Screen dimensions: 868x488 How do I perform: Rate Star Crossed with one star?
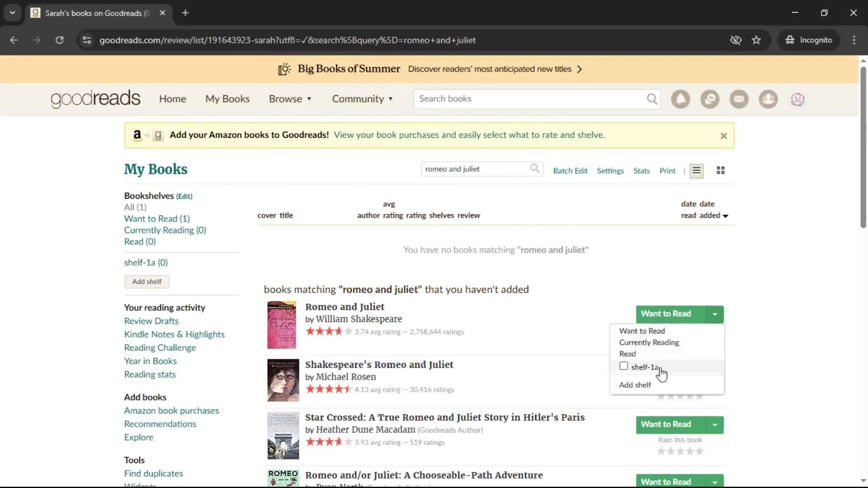click(661, 451)
